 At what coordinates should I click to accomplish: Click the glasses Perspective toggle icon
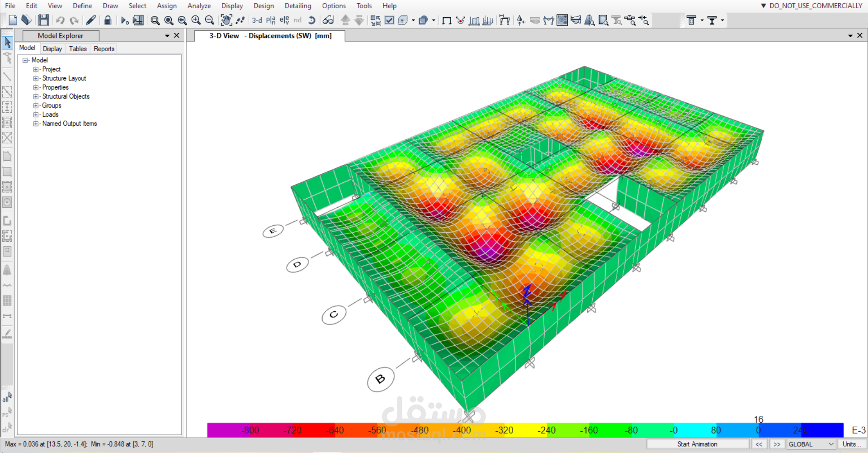click(x=328, y=20)
